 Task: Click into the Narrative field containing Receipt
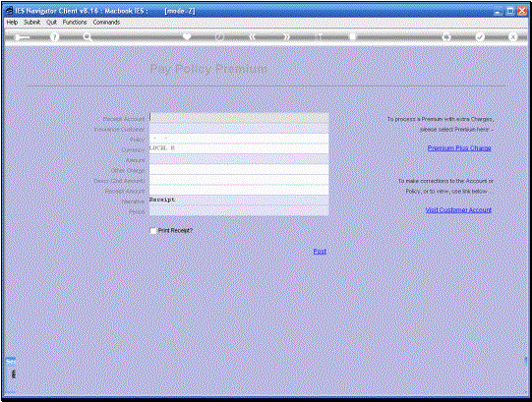pyautogui.click(x=239, y=201)
